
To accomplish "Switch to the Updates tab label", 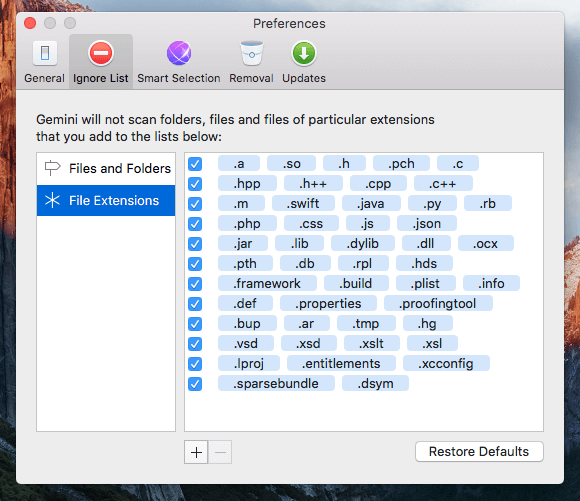I will [x=304, y=78].
